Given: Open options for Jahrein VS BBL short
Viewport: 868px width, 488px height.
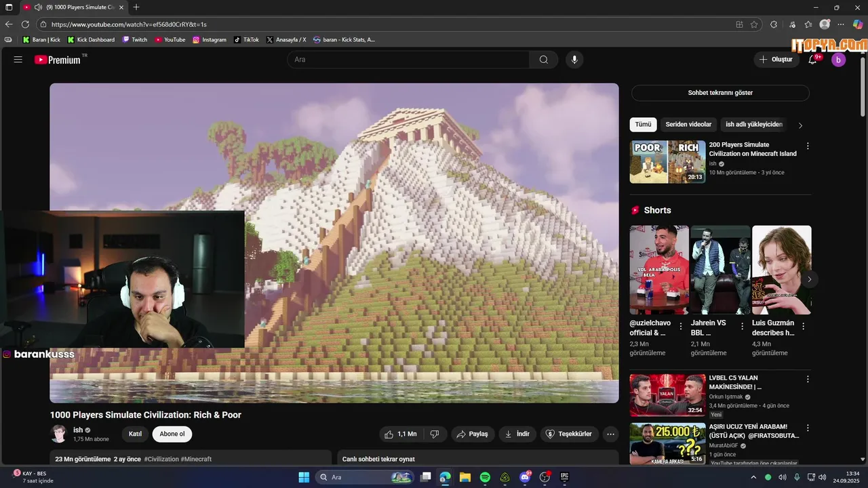Looking at the screenshot, I should pos(743,327).
